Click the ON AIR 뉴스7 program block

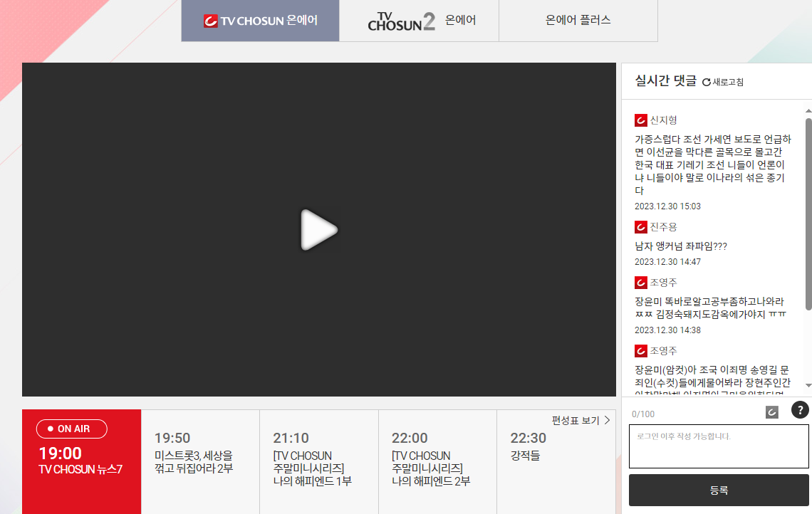point(81,460)
